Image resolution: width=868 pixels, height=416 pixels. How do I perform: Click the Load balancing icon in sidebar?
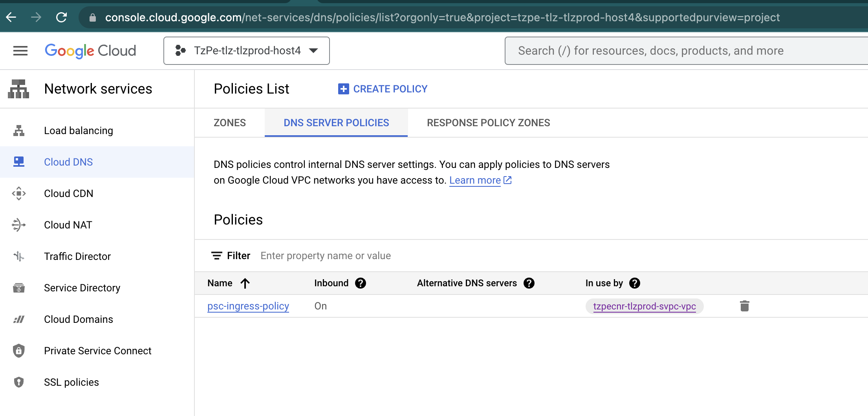coord(18,130)
